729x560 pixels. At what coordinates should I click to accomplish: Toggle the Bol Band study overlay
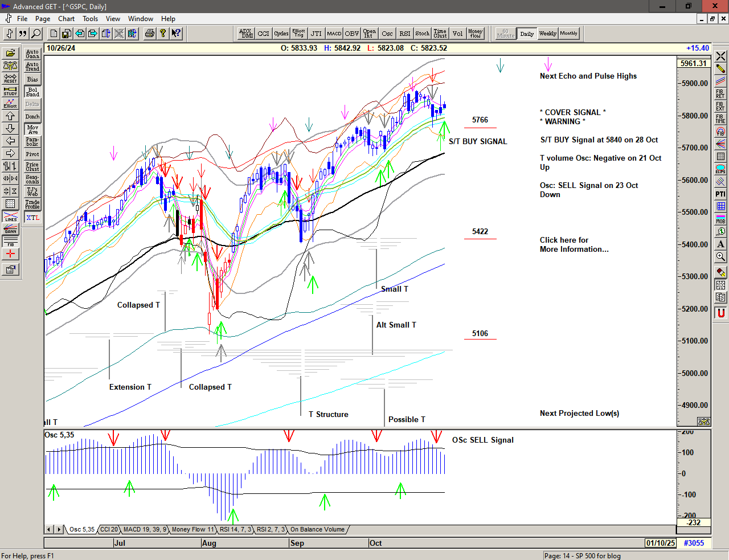pos(32,92)
